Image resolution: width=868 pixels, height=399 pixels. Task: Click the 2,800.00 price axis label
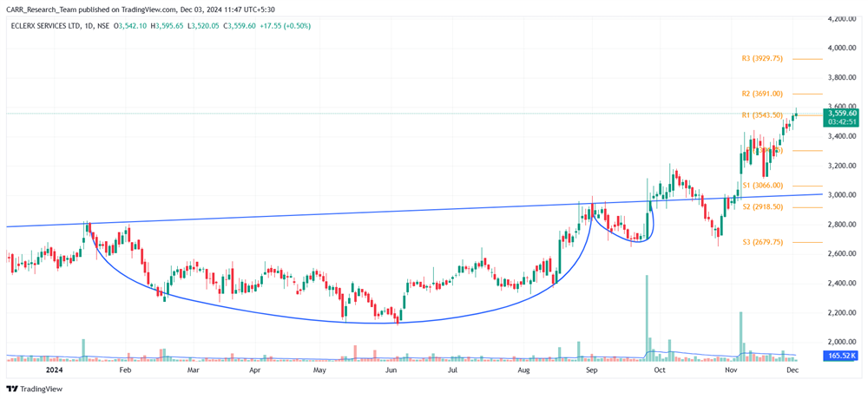point(843,224)
